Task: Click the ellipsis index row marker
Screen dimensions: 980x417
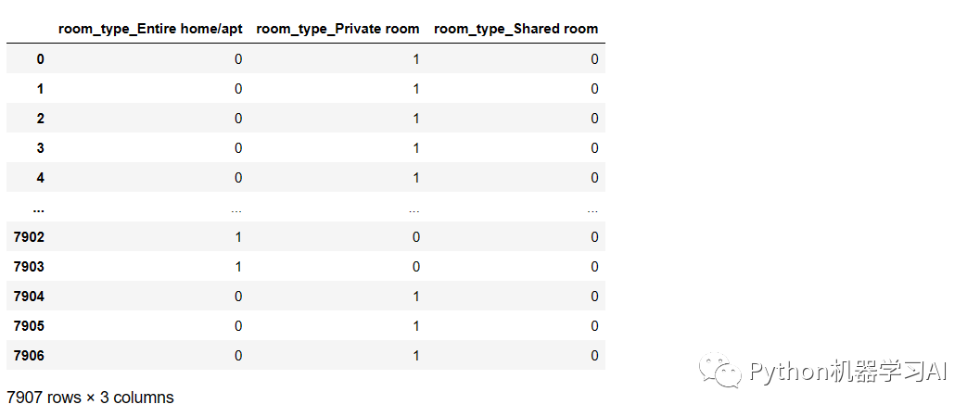Action: (38, 209)
